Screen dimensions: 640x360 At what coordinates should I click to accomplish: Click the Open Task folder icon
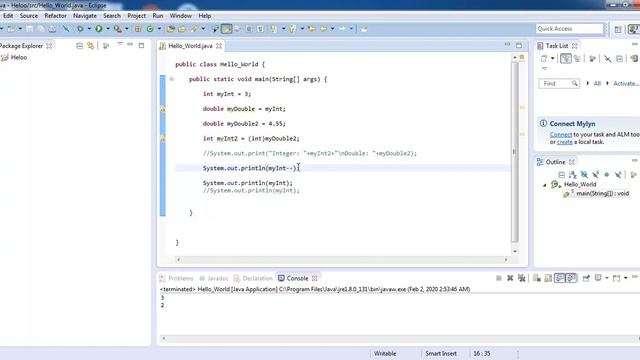pos(182,29)
